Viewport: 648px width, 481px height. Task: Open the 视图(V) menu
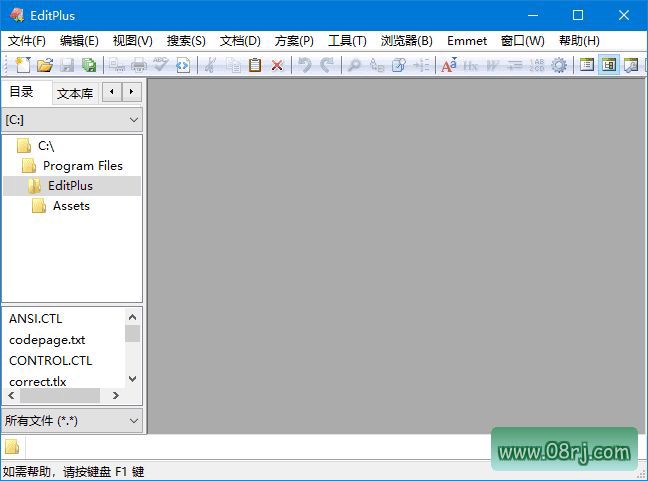(x=132, y=41)
